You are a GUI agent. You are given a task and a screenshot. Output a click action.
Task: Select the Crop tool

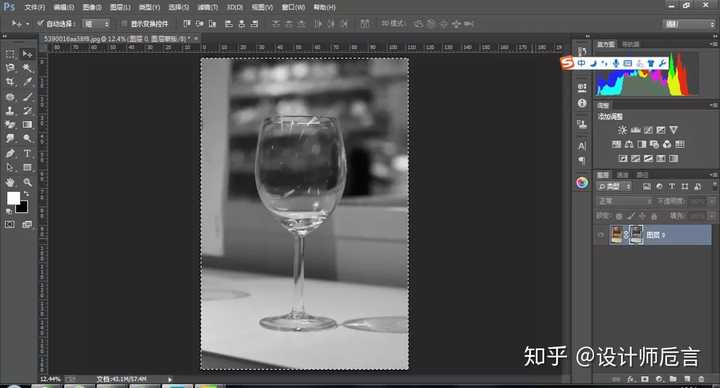click(10, 82)
